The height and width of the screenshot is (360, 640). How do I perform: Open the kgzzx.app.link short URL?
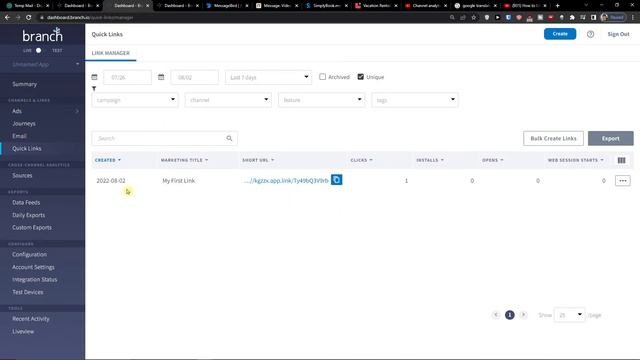point(286,180)
